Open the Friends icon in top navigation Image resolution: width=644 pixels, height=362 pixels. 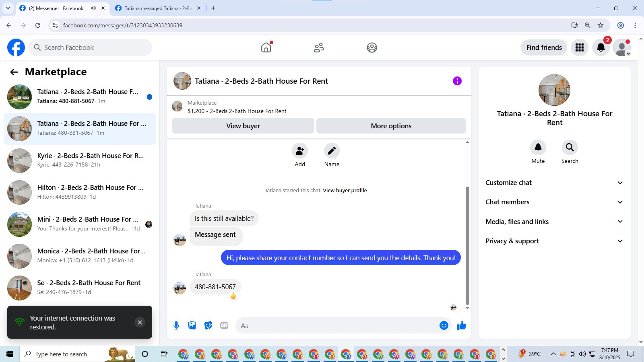click(x=319, y=47)
